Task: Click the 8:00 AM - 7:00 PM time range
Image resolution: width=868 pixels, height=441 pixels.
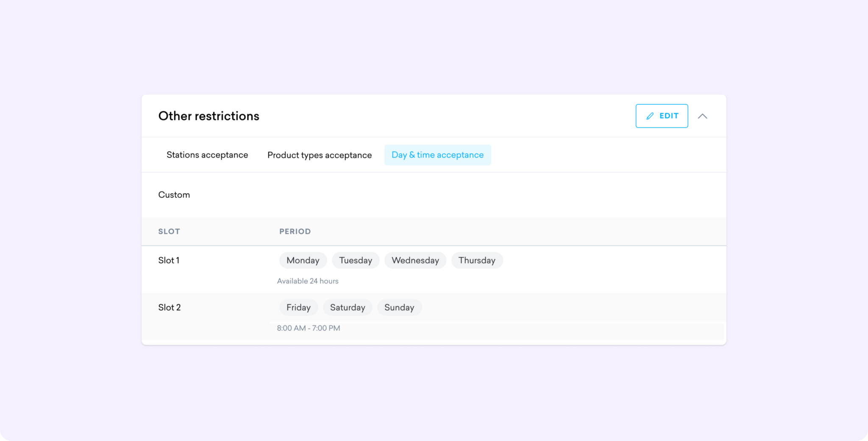Action: (309, 328)
